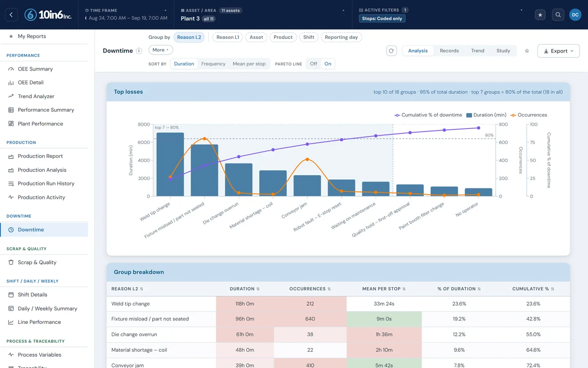Screen dimensions: 588x368
Task: Sort table by Duration column header
Action: [x=245, y=289]
